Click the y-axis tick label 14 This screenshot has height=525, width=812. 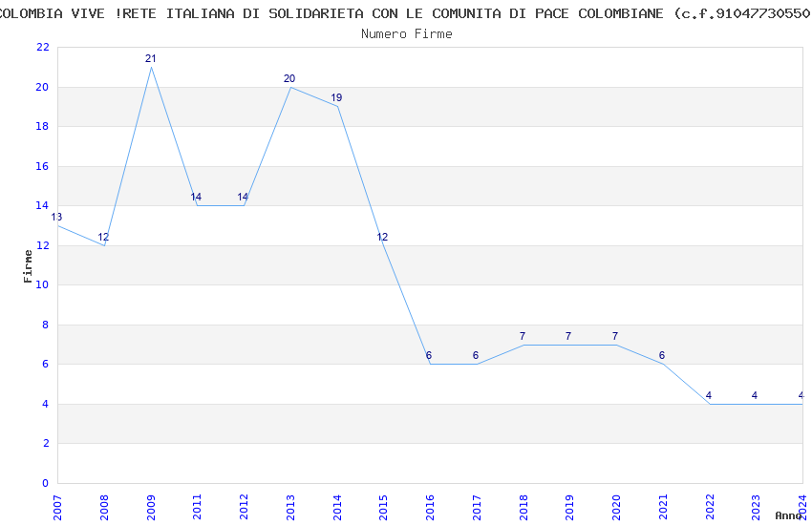pos(42,205)
